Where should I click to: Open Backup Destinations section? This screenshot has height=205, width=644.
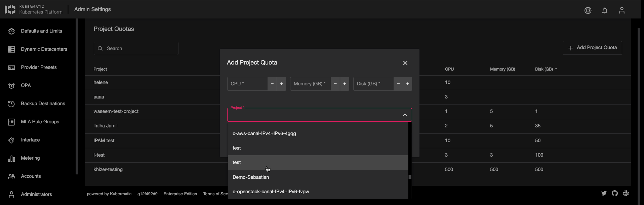point(43,104)
